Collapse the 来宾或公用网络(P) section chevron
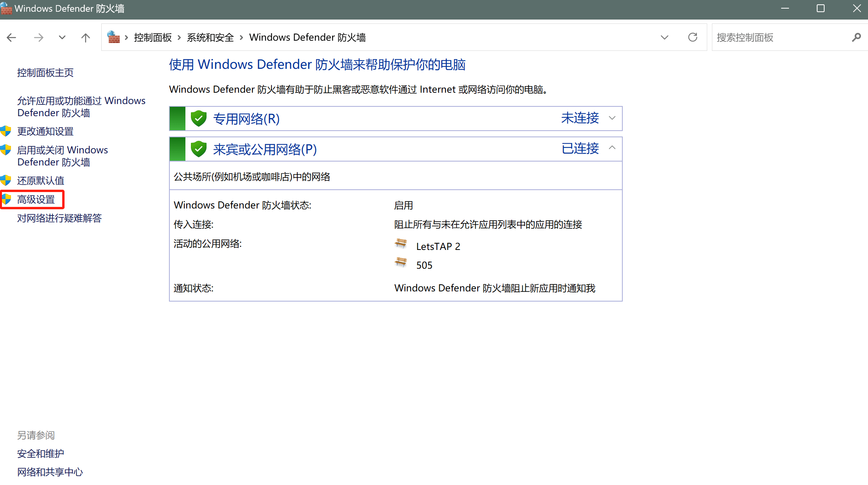 [612, 148]
